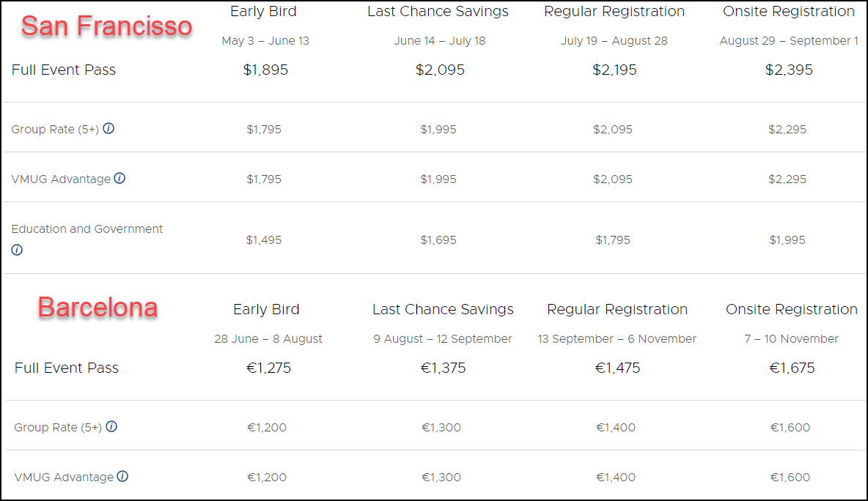Select the $2,095 Last Chance Savings Full Event Pass

point(440,70)
